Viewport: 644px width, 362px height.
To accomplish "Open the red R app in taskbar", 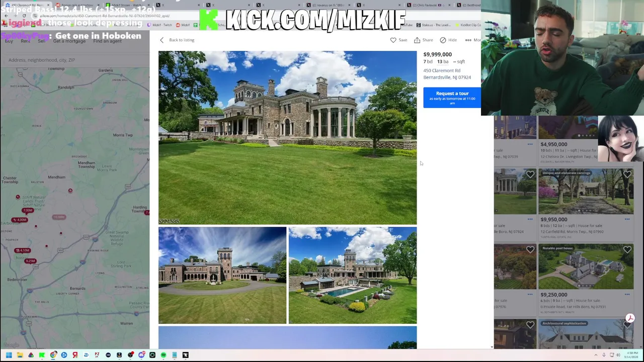I will (x=75, y=355).
